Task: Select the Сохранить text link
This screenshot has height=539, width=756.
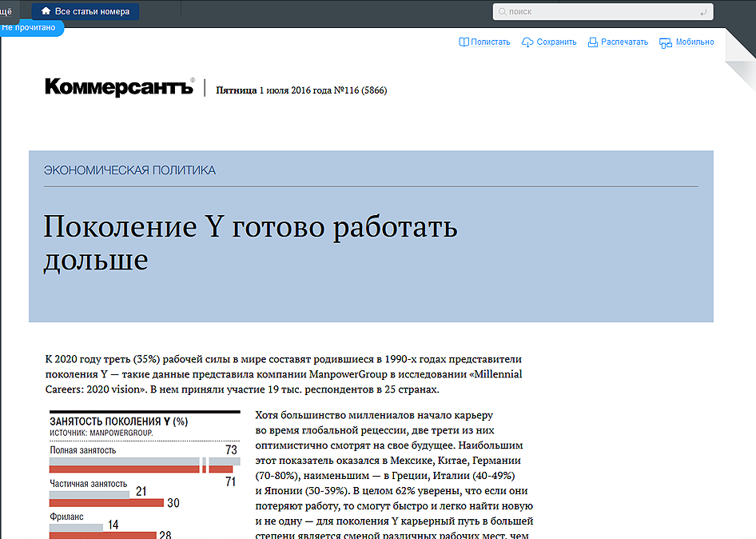Action: (556, 42)
